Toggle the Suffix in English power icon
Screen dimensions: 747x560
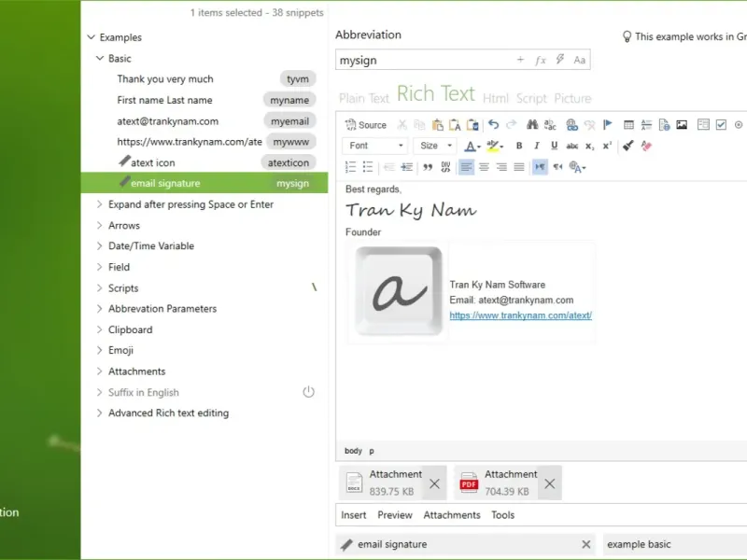coord(308,392)
